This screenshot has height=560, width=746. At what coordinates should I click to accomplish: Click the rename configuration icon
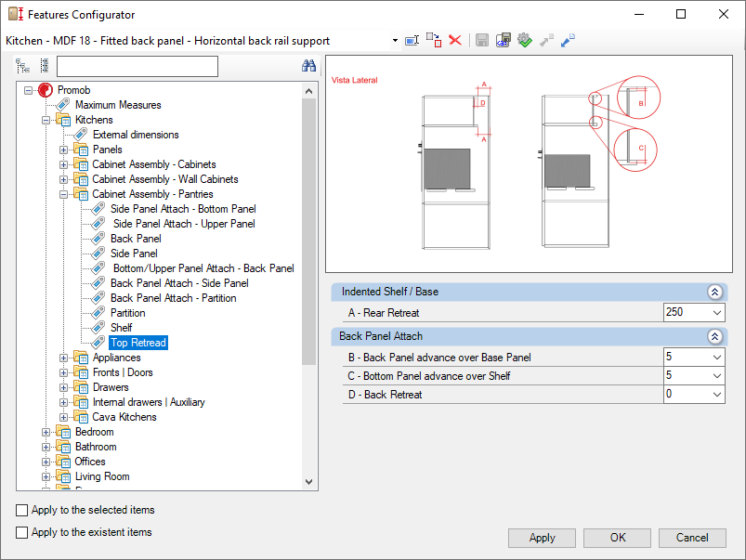coord(412,41)
